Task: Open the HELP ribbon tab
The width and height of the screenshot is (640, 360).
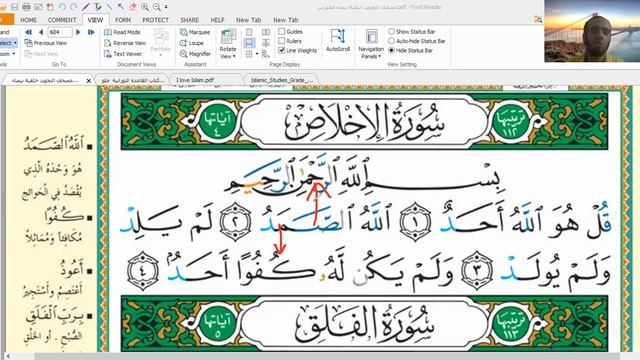Action: point(217,20)
